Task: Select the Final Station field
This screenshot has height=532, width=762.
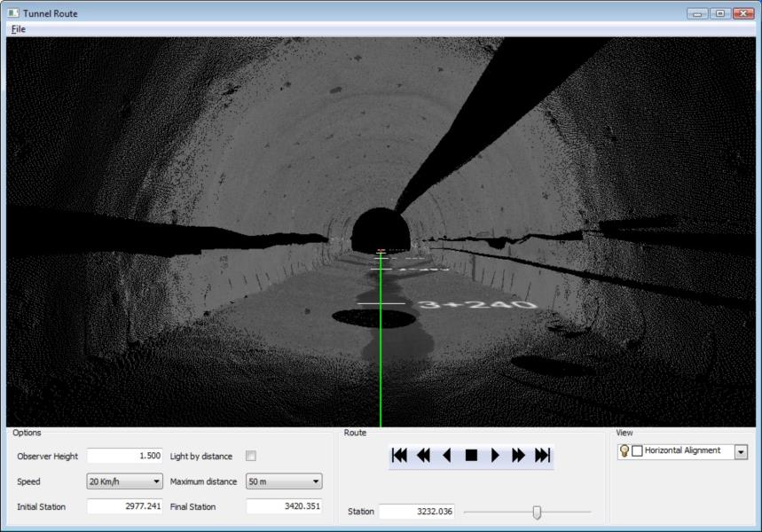Action: [x=284, y=506]
